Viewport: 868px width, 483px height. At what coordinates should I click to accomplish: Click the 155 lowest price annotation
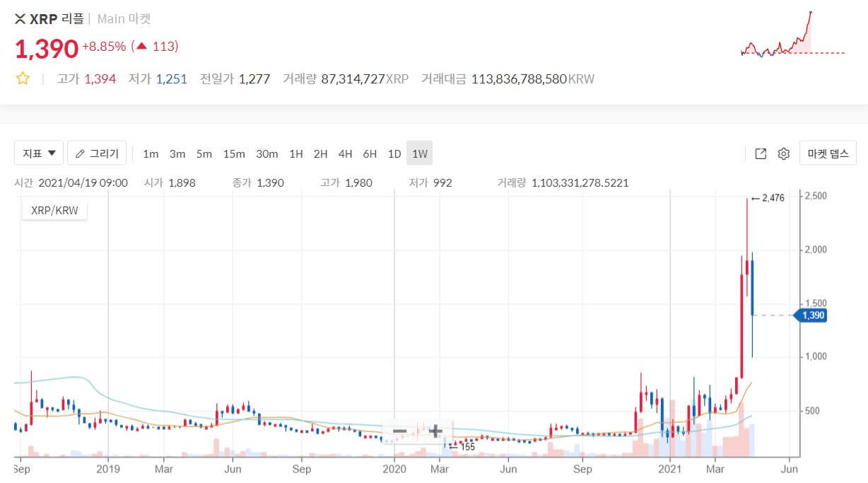coord(462,447)
